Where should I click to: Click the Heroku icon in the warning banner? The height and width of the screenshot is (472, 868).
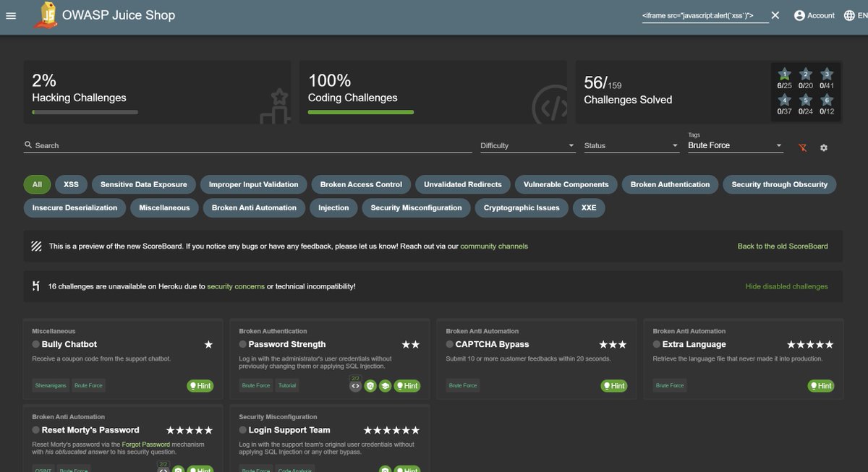tap(36, 286)
